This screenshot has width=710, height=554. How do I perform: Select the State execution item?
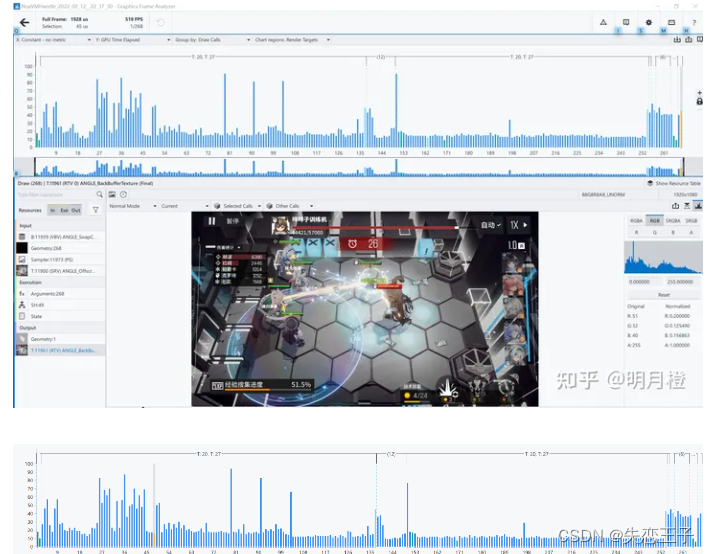[60, 316]
